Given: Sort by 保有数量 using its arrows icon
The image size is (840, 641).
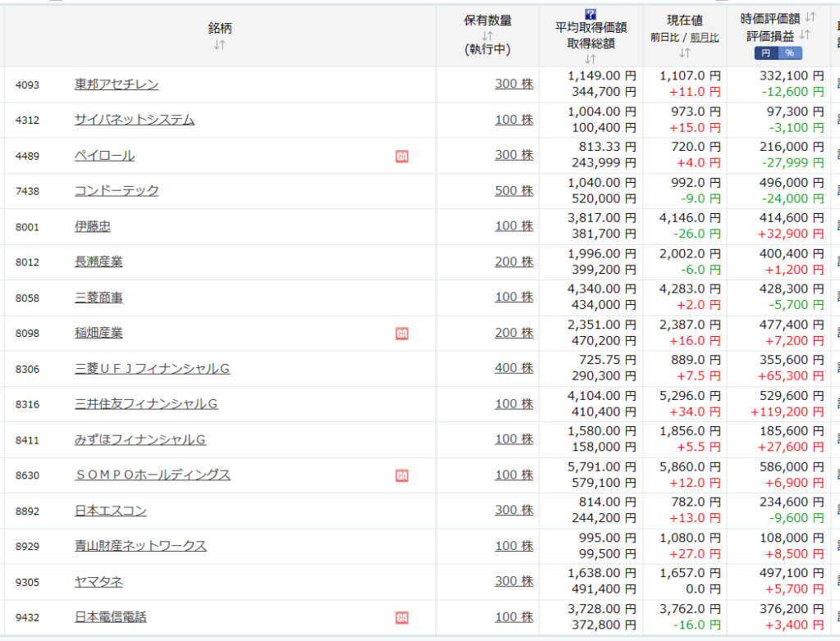Looking at the screenshot, I should click(x=487, y=36).
